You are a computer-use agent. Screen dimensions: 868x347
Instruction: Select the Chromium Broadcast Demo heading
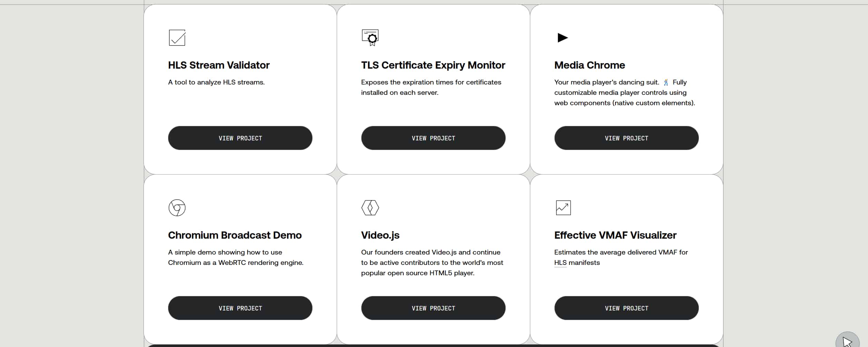235,235
